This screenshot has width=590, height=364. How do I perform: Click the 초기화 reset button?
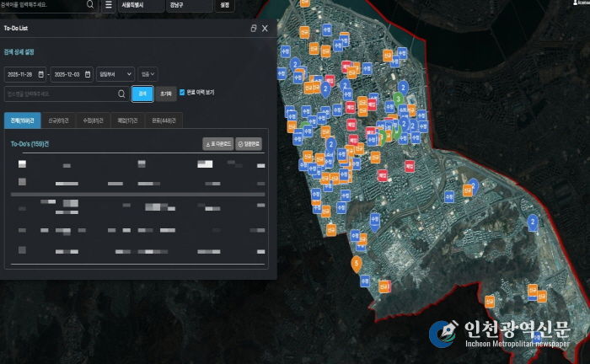pos(166,94)
